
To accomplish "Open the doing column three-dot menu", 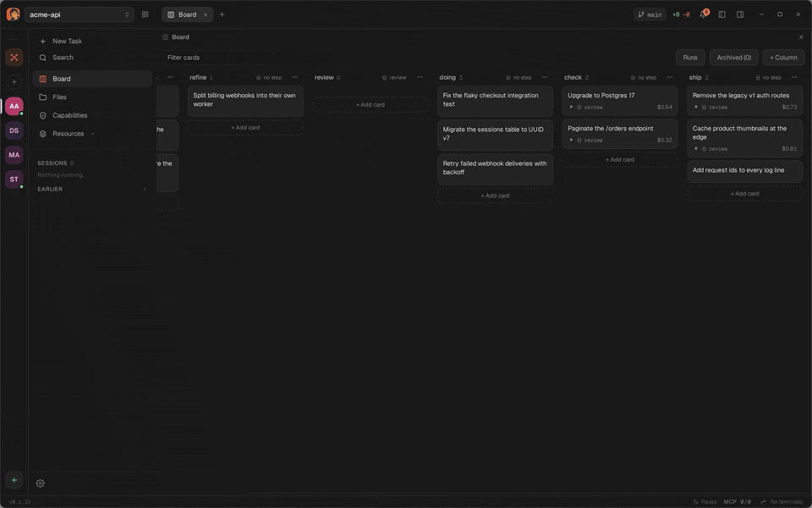I will coord(544,77).
